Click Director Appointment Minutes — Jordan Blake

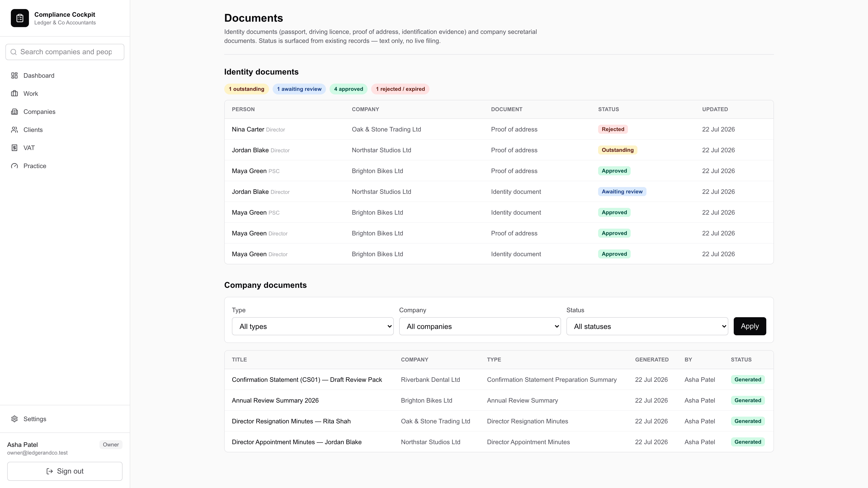click(x=297, y=442)
